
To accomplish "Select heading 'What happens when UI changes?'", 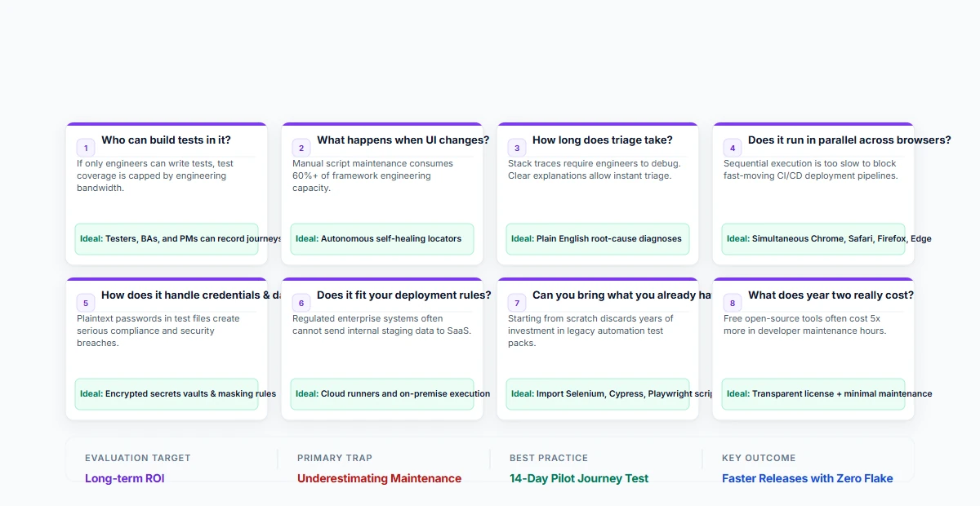I will [x=403, y=140].
